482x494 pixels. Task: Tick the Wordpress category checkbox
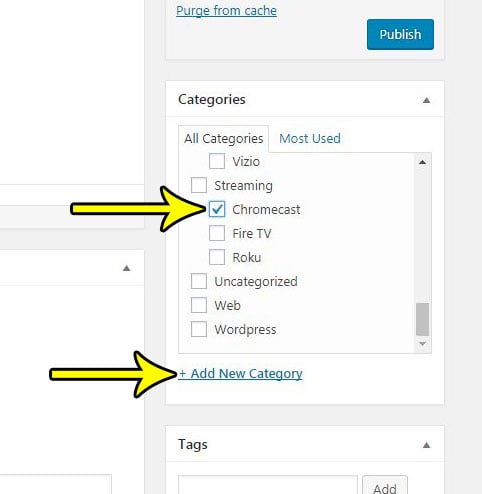tap(199, 329)
